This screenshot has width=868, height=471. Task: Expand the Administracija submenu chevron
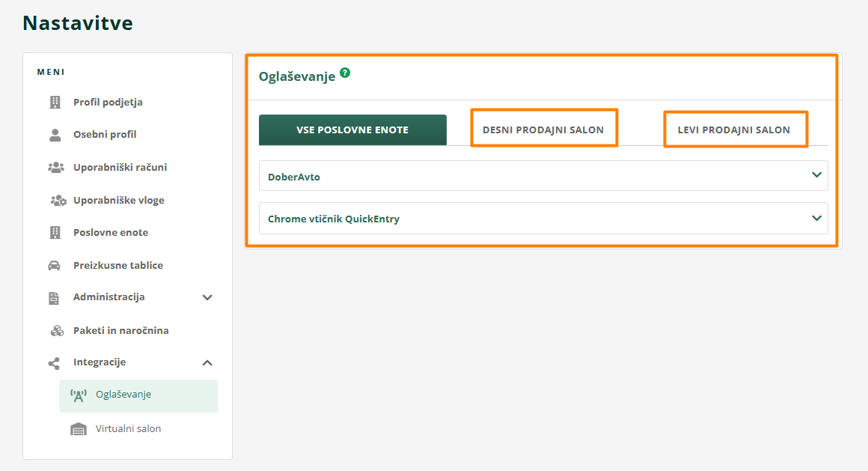coord(207,297)
